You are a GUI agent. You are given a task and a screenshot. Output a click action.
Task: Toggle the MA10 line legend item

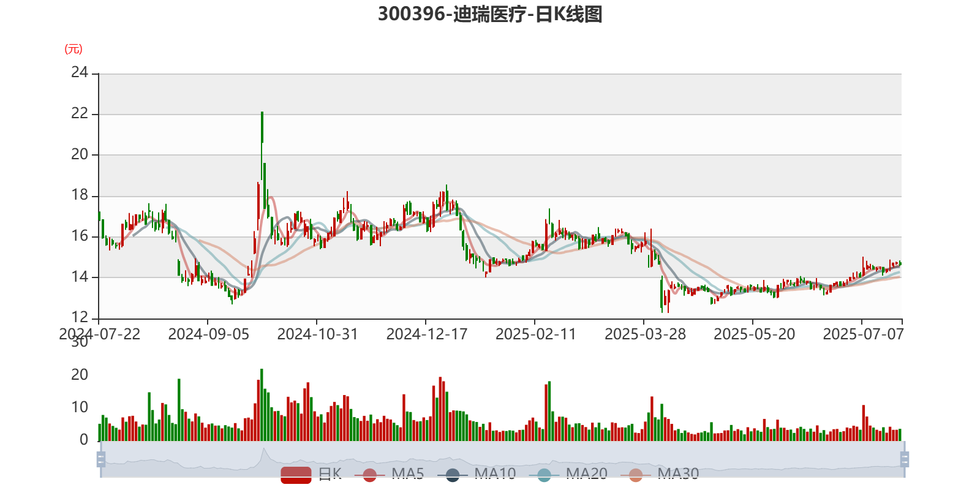[x=477, y=474]
